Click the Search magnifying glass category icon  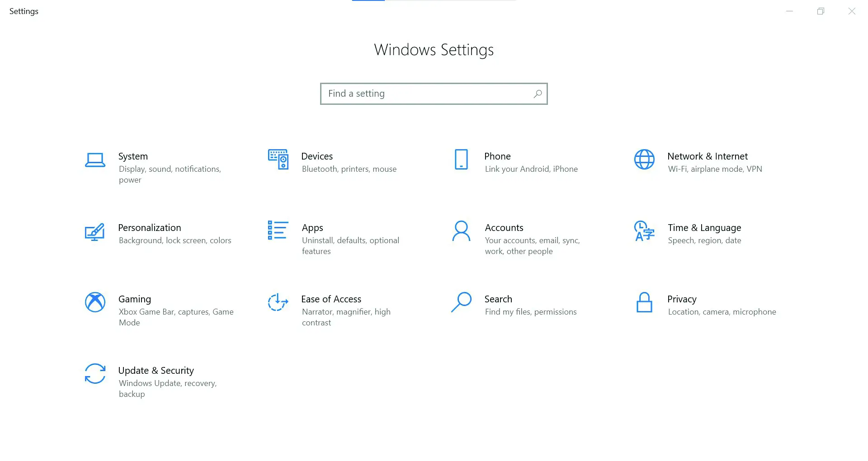(461, 302)
